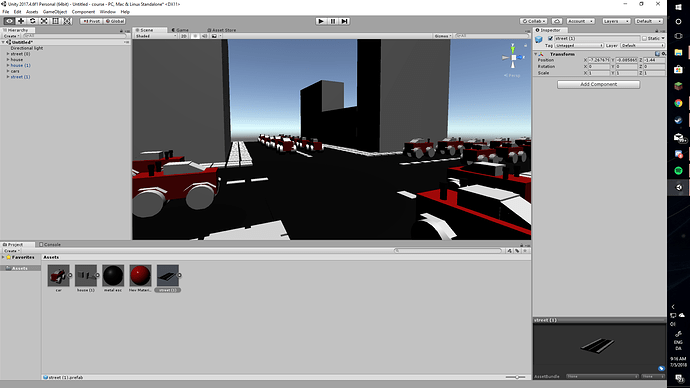
Task: Open the Layers dropdown in toolbar
Action: coord(616,21)
